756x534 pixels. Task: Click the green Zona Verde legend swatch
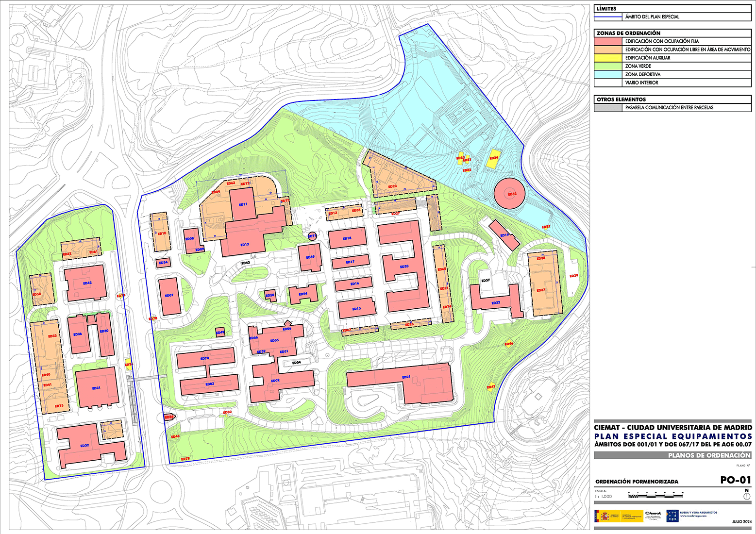coord(608,66)
